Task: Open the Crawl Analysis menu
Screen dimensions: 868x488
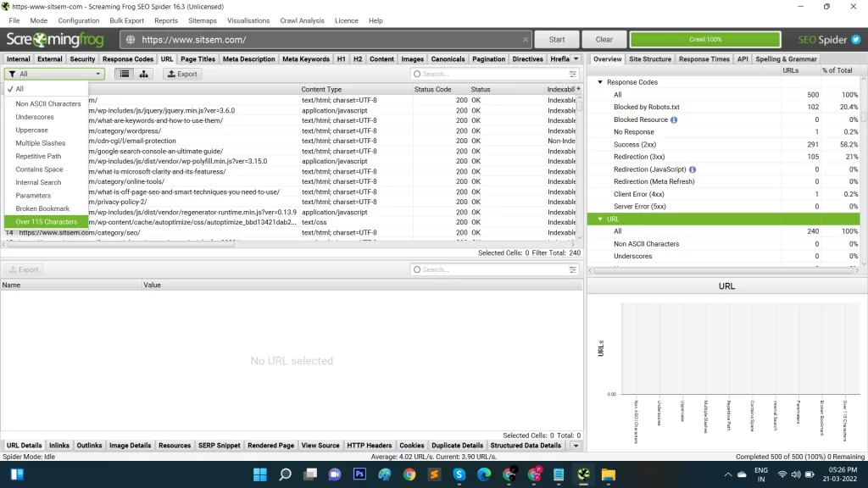Action: coord(302,20)
